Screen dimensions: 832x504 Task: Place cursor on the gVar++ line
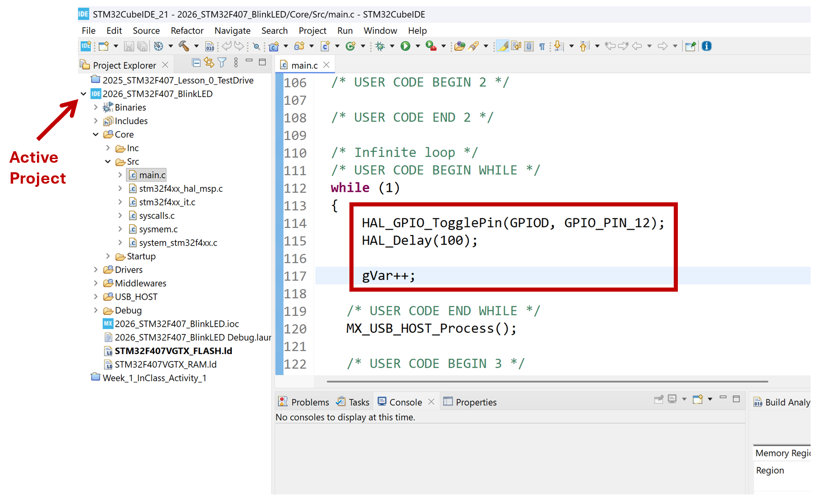click(562, 276)
